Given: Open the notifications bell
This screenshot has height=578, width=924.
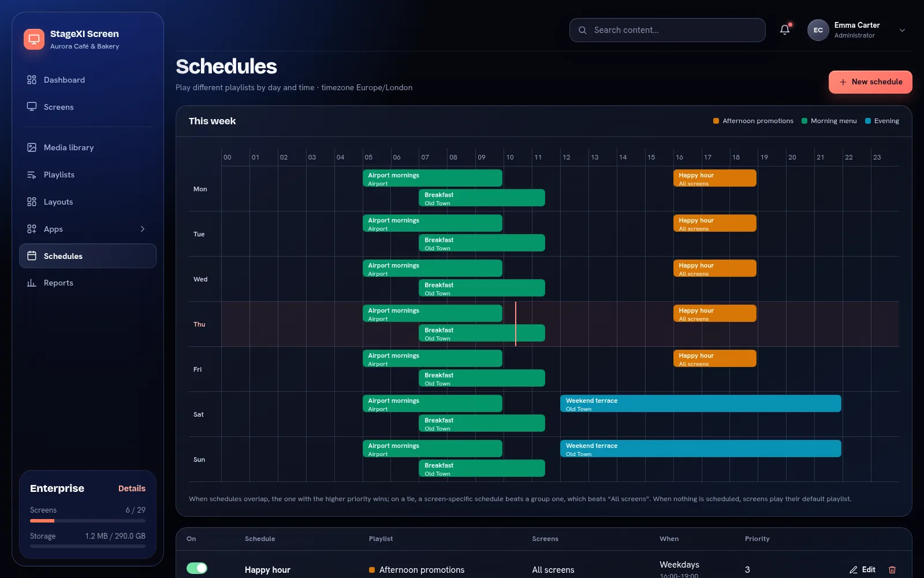Looking at the screenshot, I should [785, 30].
